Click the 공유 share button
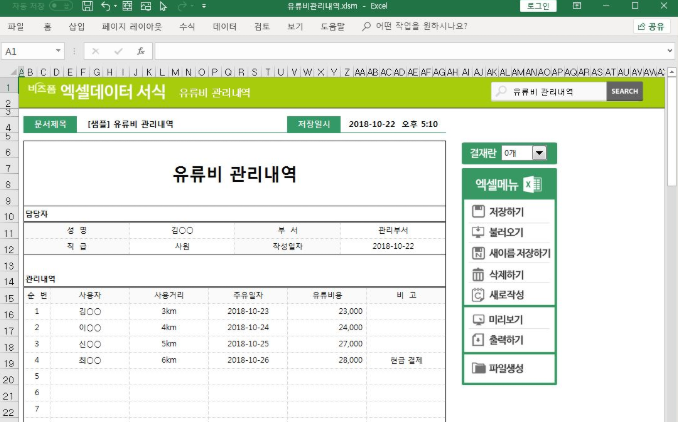 (651, 26)
